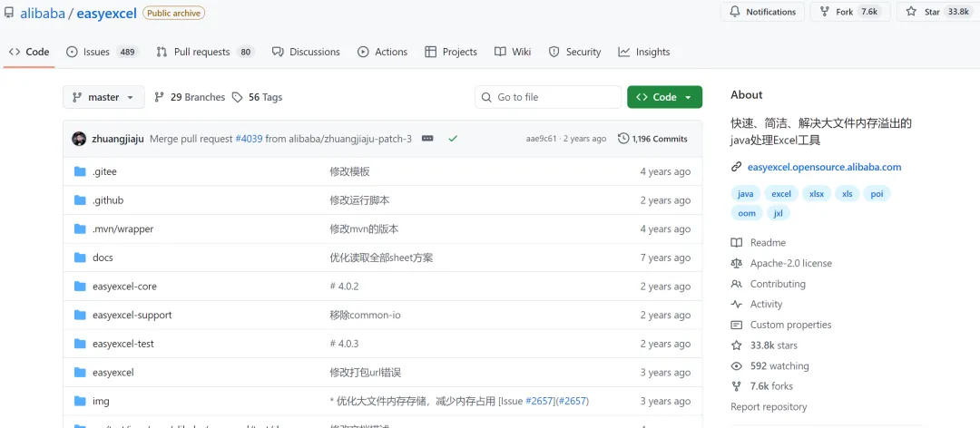Click the Go to file search field
980x428 pixels.
pos(548,97)
